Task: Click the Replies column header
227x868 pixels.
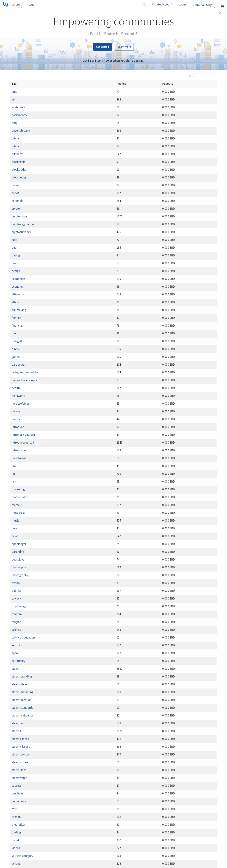Action: click(121, 84)
